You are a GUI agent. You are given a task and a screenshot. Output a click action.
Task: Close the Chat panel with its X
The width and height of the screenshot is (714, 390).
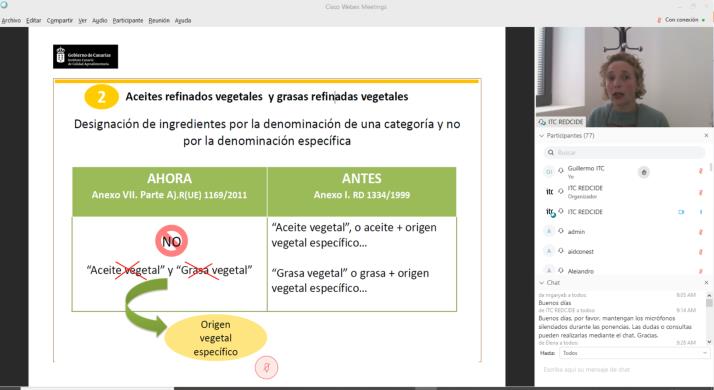(x=706, y=282)
